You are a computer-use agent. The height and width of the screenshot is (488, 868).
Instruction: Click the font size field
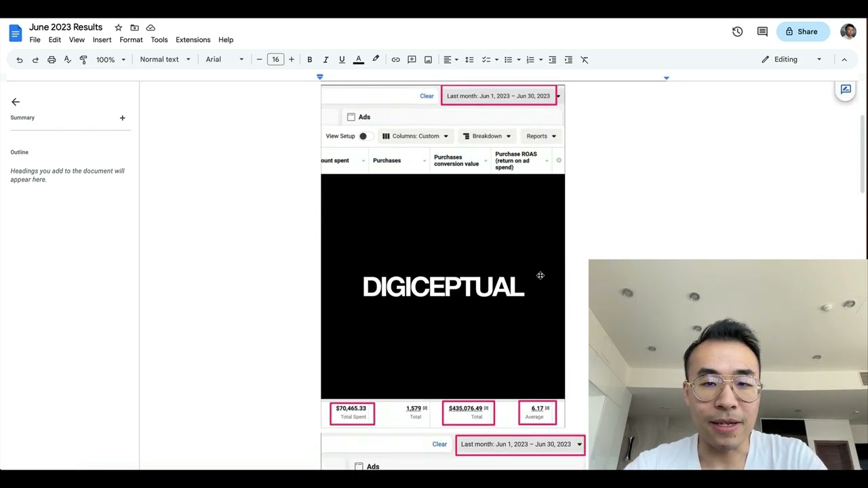[275, 60]
